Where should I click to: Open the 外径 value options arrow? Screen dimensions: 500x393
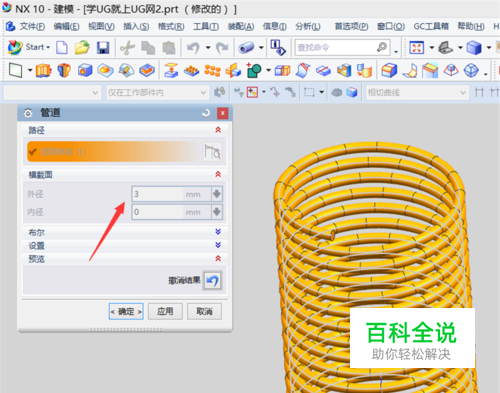click(x=217, y=194)
